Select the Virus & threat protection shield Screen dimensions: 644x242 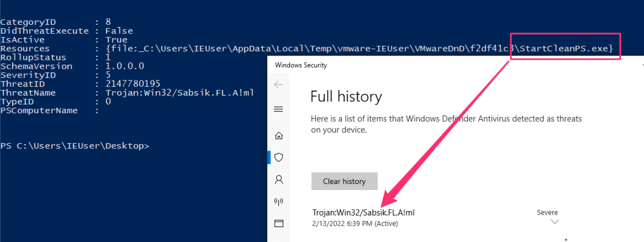pos(279,157)
